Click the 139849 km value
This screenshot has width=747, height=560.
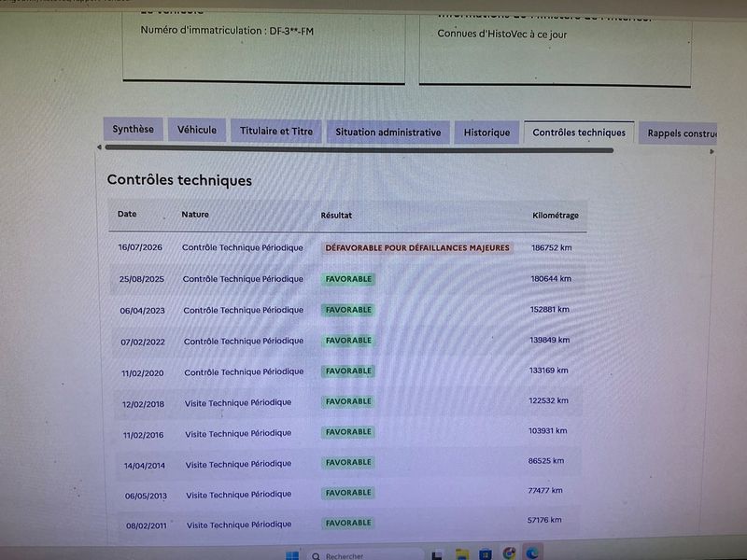click(x=550, y=340)
